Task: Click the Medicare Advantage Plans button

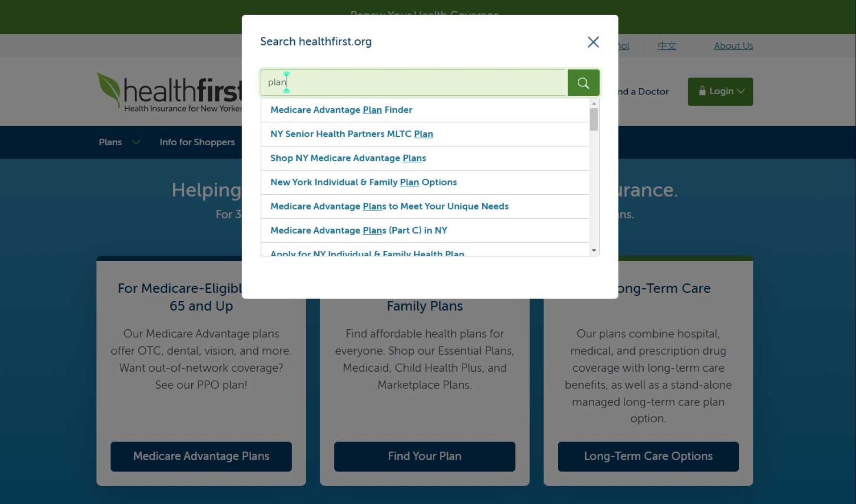Action: (201, 456)
